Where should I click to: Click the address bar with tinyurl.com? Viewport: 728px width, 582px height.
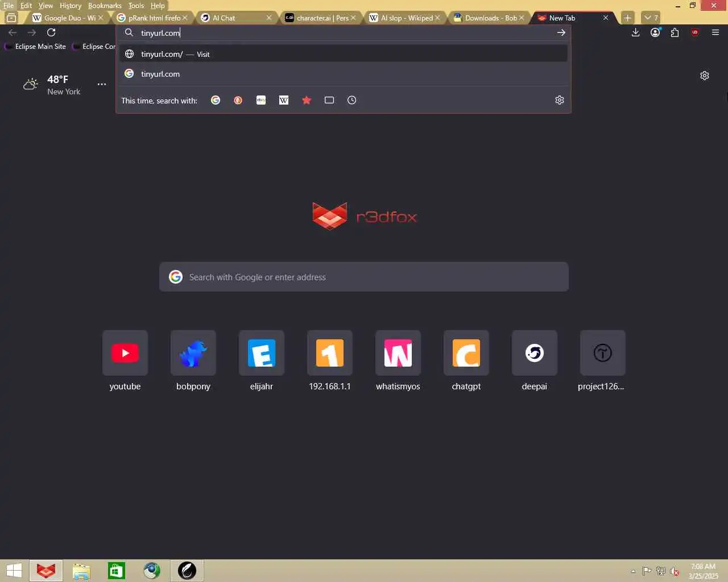[x=344, y=33]
